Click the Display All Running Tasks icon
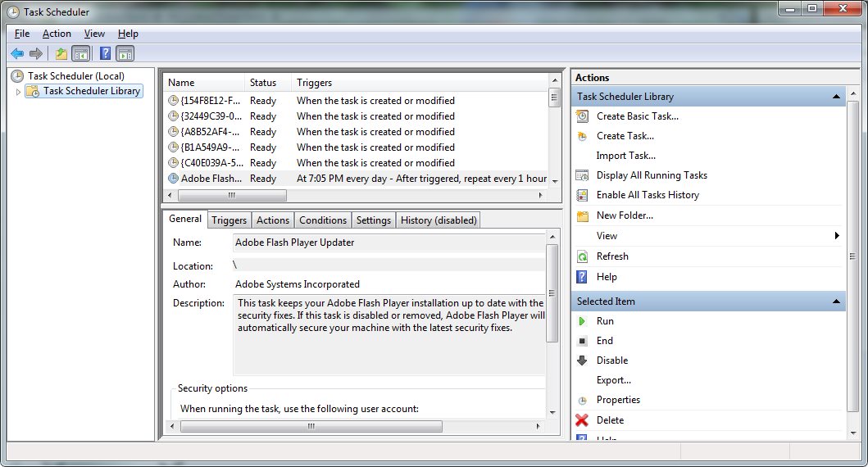The height and width of the screenshot is (467, 868). pyautogui.click(x=583, y=175)
